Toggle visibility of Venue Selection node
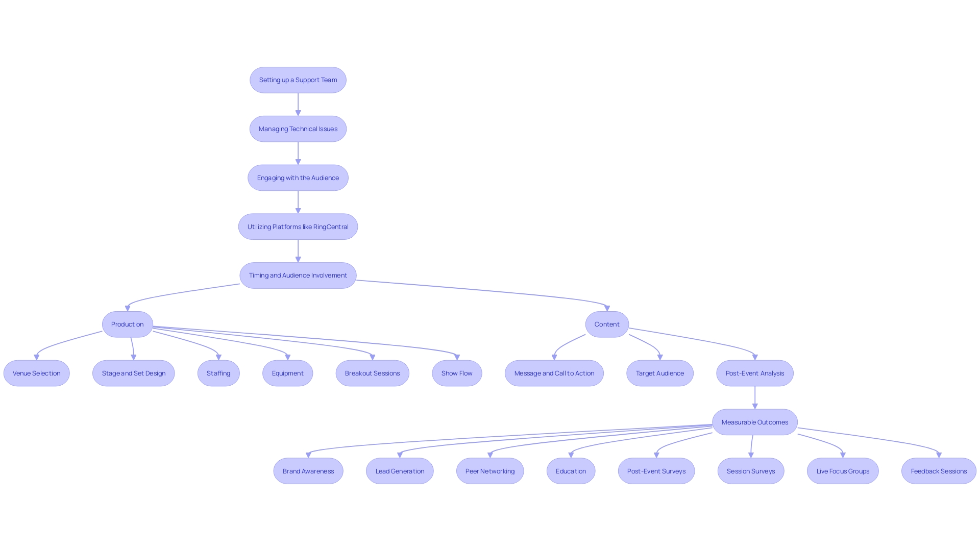 click(x=36, y=373)
